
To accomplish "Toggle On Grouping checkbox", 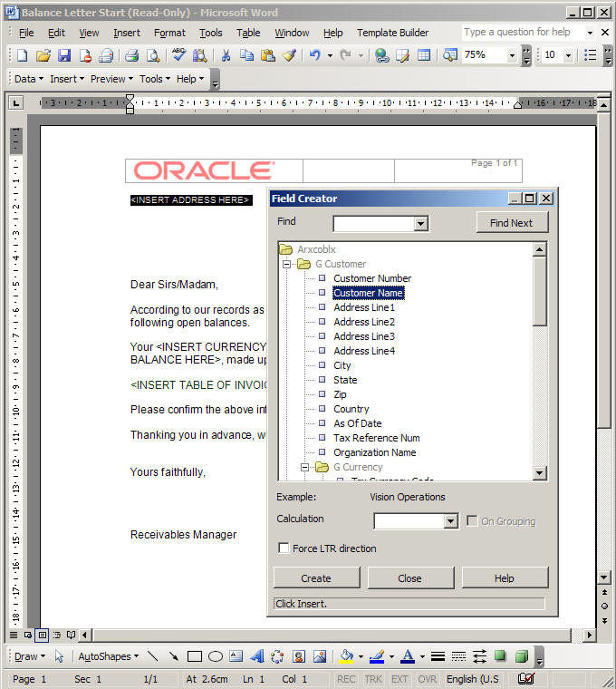I will pos(472,521).
